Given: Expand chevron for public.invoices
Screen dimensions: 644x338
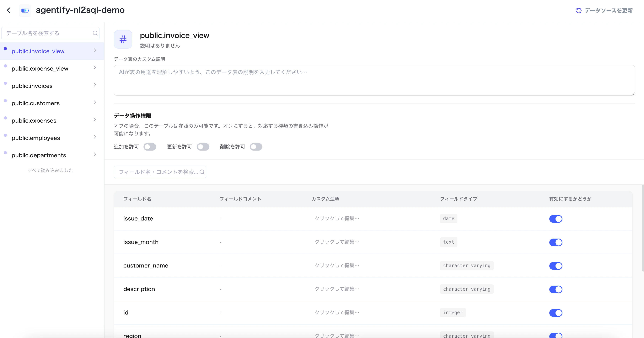Looking at the screenshot, I should tap(95, 85).
